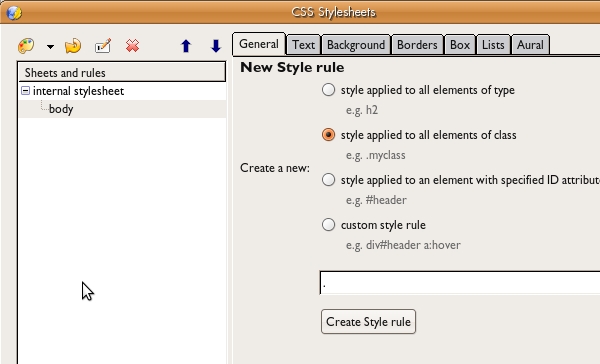The width and height of the screenshot is (600, 364).
Task: Open the Lists tab
Action: pos(493,45)
